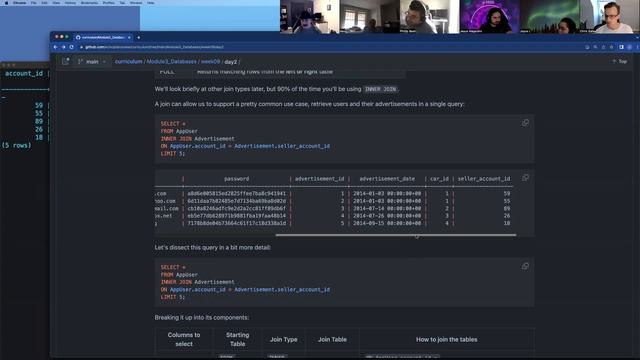Image resolution: width=640 pixels, height=360 pixels.
Task: Click the 'Columns to select' table header
Action: [184, 339]
